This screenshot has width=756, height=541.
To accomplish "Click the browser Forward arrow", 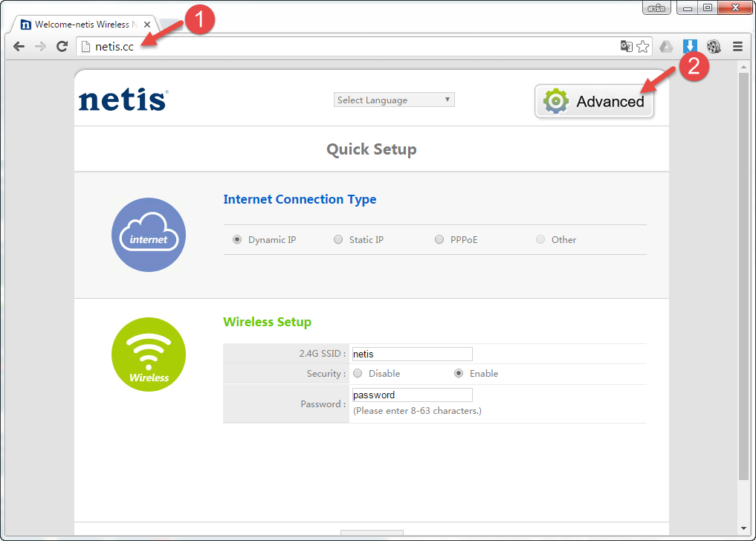I will [40, 46].
